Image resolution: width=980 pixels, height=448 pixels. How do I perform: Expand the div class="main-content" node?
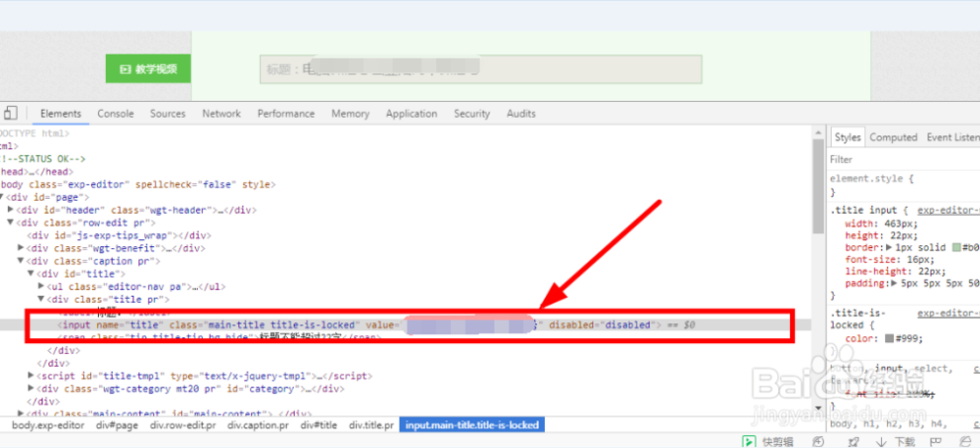[22, 413]
